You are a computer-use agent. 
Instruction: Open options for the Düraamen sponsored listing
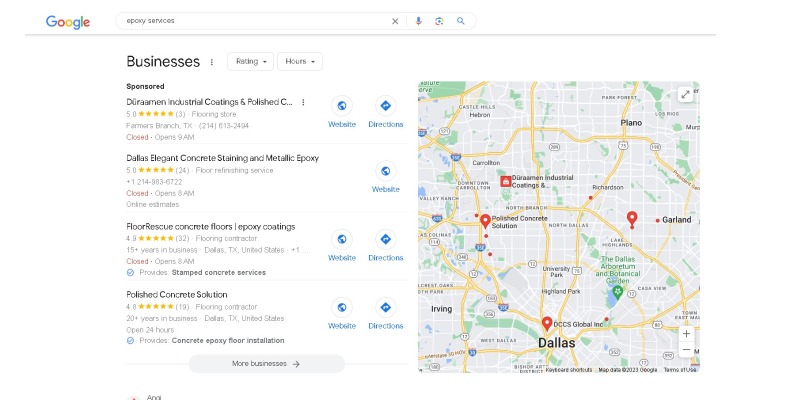click(x=303, y=102)
